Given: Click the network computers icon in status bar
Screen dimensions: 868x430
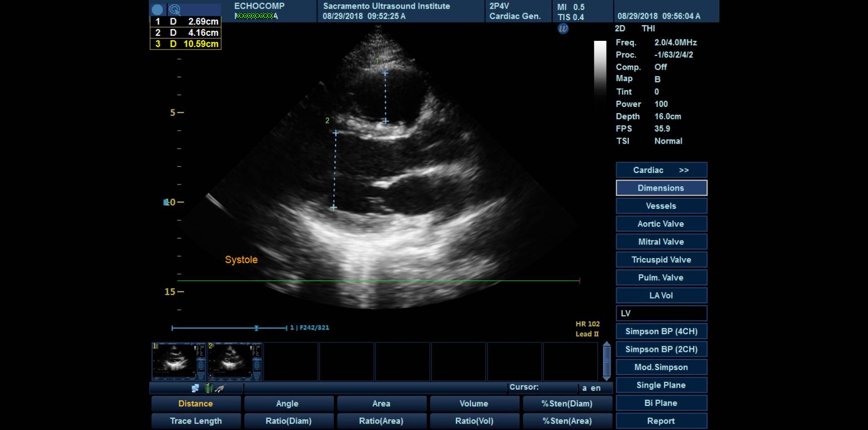Looking at the screenshot, I should [x=195, y=388].
